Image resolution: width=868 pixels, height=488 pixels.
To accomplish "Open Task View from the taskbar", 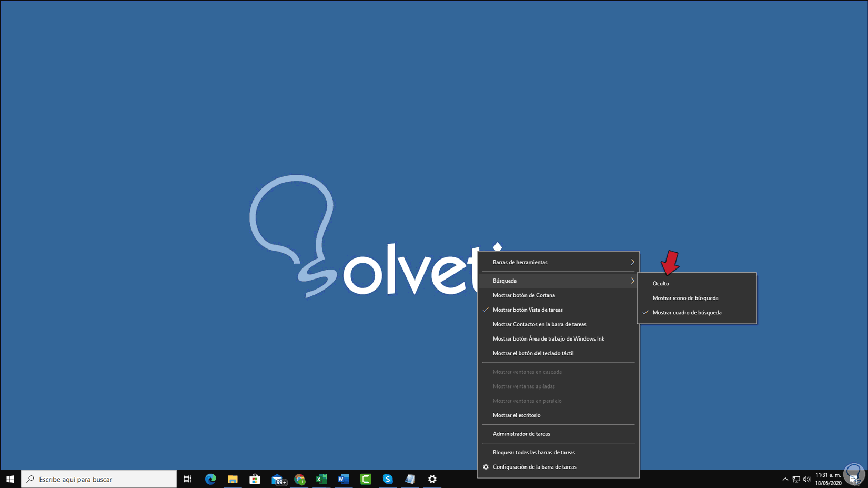I will pos(187,479).
